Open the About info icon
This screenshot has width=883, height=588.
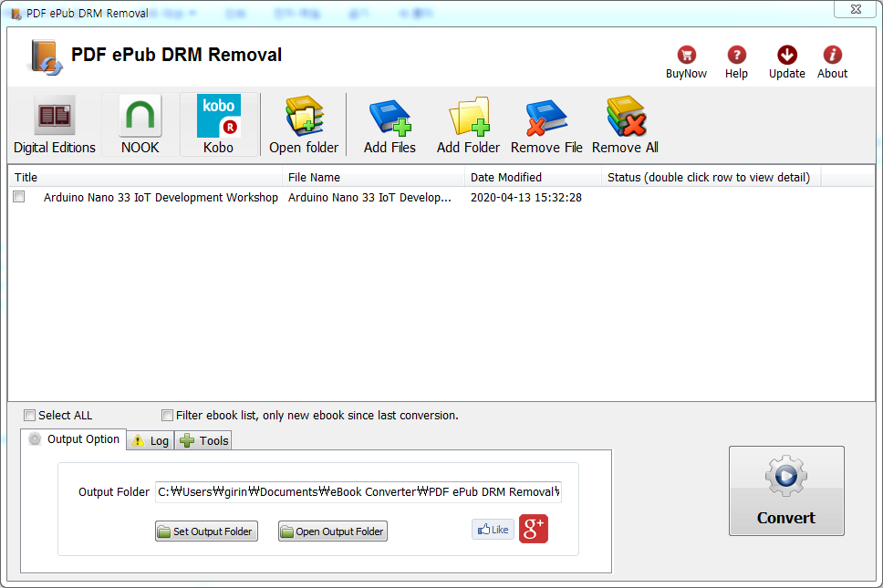[832, 62]
